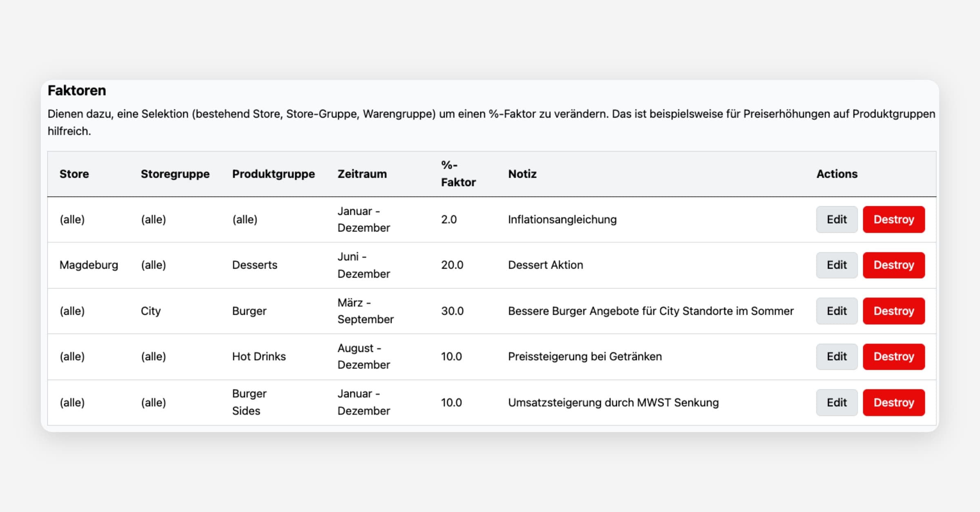Viewport: 980px width, 512px height.
Task: Select the Magdeburg store cell
Action: [x=89, y=265]
